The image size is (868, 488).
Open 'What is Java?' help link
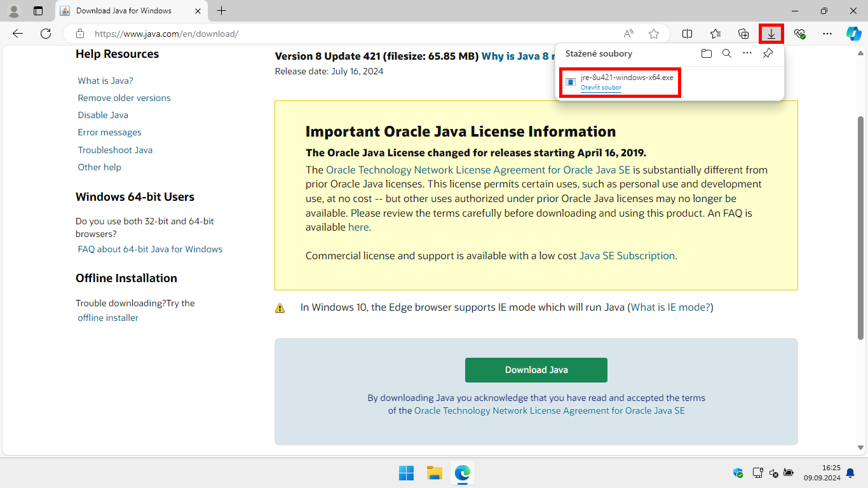[x=105, y=81]
